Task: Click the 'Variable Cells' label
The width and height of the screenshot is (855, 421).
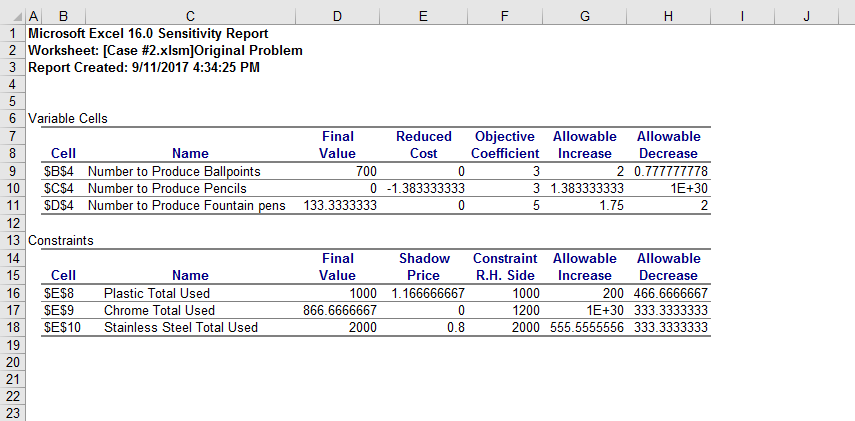Action: tap(68, 118)
